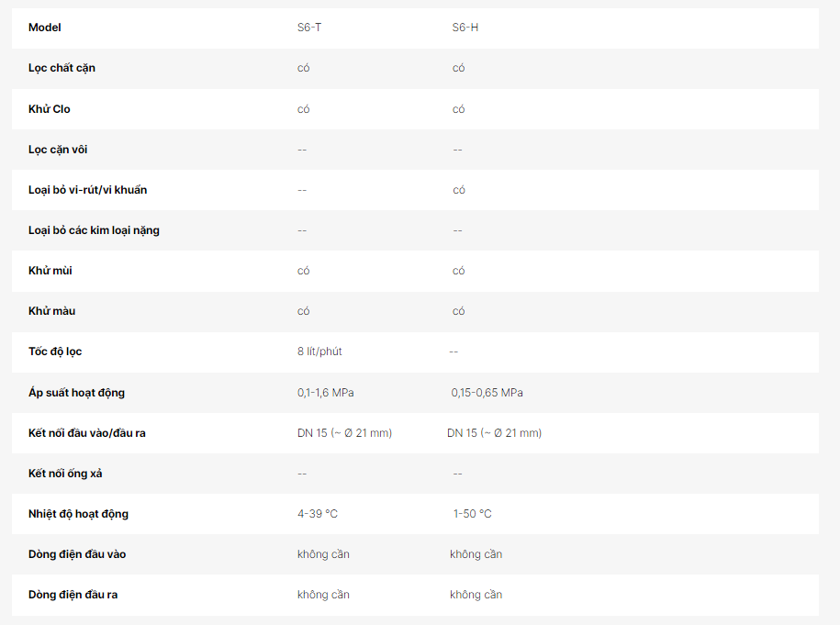Click the 'Model' header label
This screenshot has height=625, width=840.
[x=45, y=28]
